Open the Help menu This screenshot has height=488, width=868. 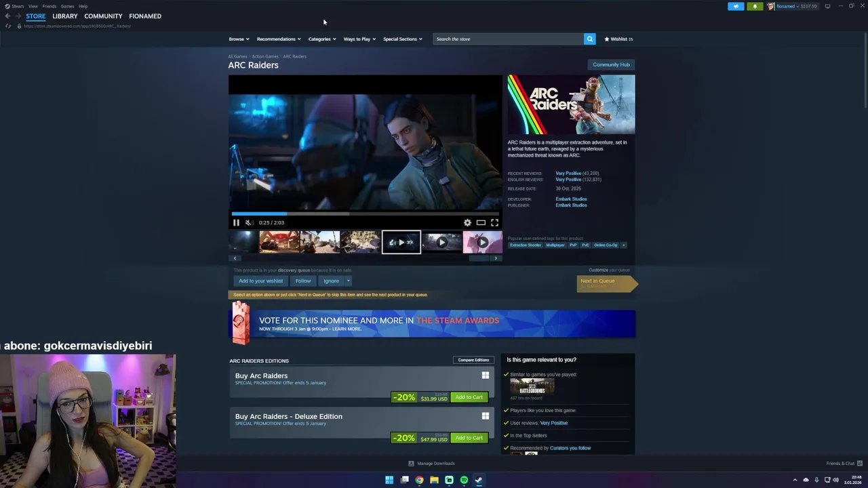point(83,6)
